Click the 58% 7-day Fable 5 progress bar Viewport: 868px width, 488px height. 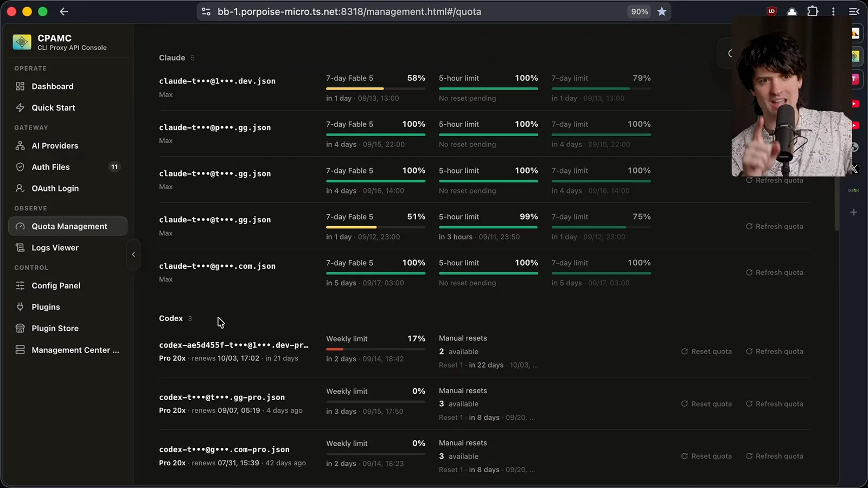click(375, 88)
